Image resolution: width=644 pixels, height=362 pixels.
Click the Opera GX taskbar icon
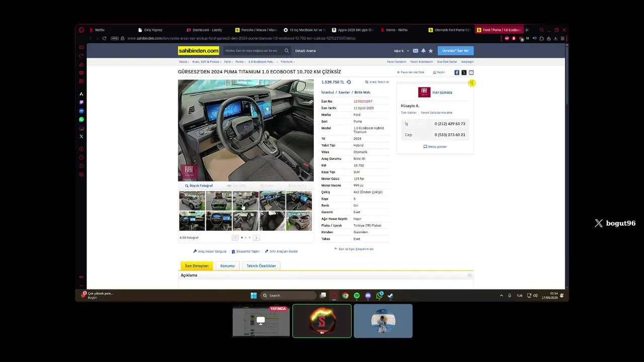coord(334,296)
